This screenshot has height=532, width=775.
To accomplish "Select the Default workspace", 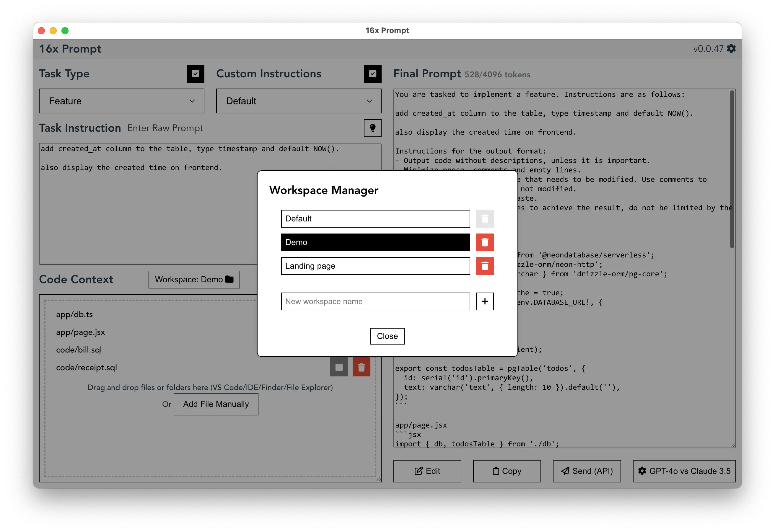I will [x=375, y=219].
